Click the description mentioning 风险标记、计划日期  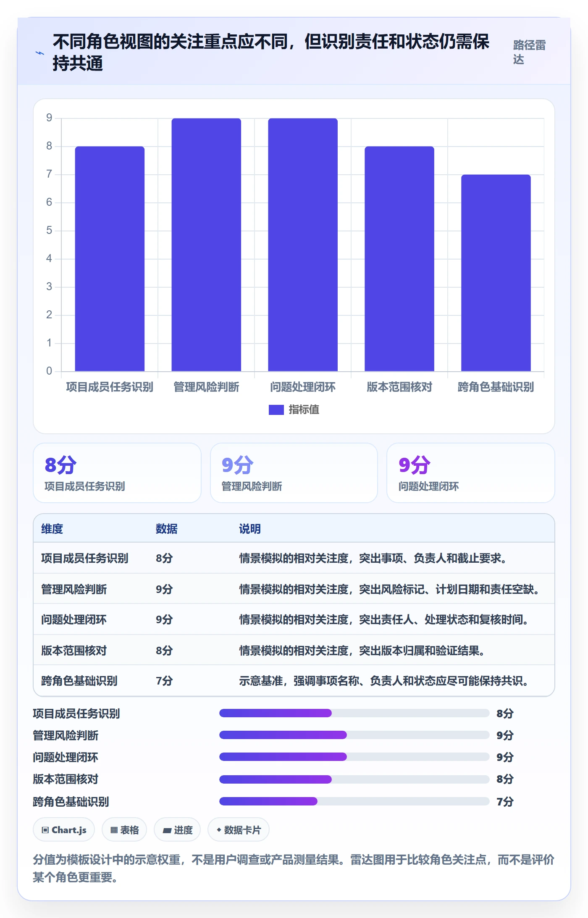tap(389, 589)
